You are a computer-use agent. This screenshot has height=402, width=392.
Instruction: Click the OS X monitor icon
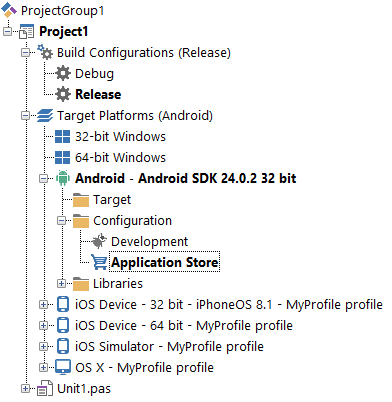click(63, 367)
